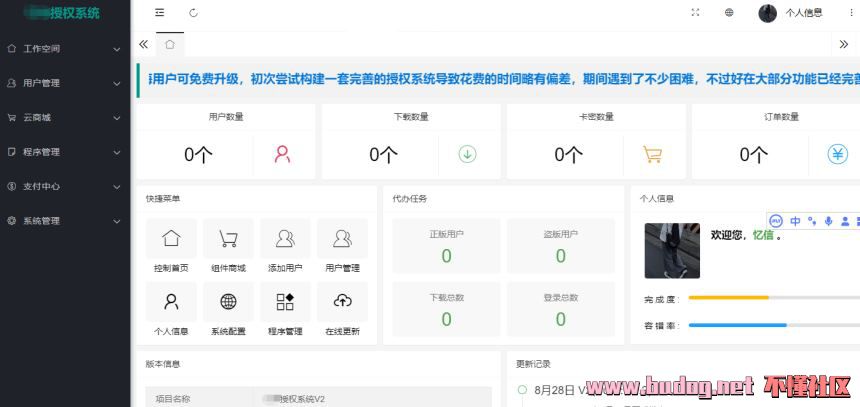
Task: Click the 版本信息 panel title
Action: point(163,364)
